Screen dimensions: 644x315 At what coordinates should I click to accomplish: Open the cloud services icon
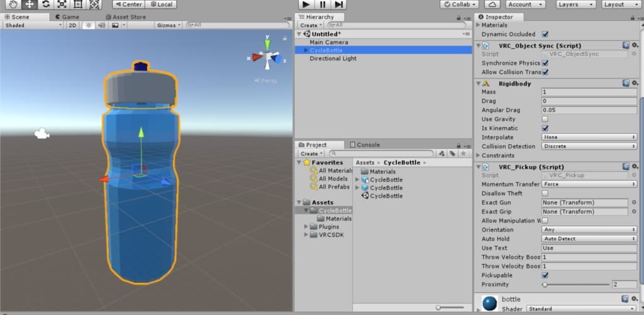tap(492, 4)
